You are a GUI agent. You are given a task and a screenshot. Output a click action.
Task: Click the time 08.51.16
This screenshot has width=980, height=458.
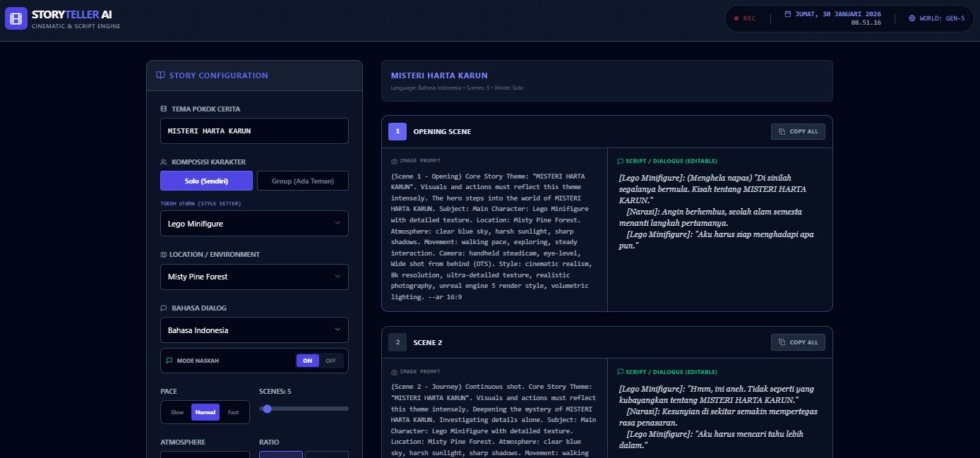coord(866,23)
